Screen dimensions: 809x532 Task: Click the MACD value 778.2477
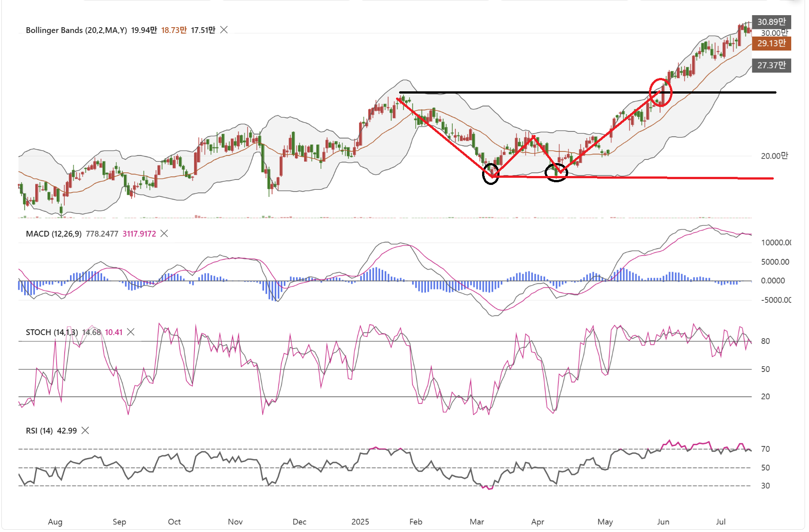pyautogui.click(x=102, y=233)
